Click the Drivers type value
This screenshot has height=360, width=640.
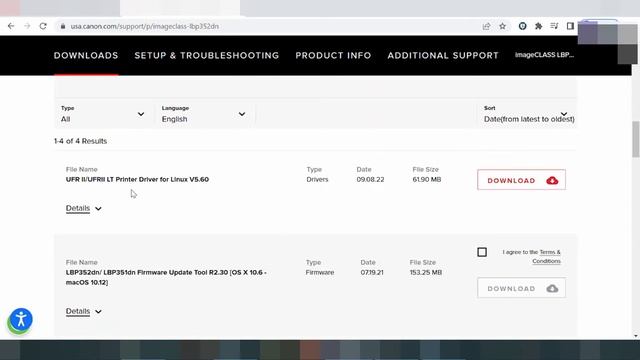[317, 179]
